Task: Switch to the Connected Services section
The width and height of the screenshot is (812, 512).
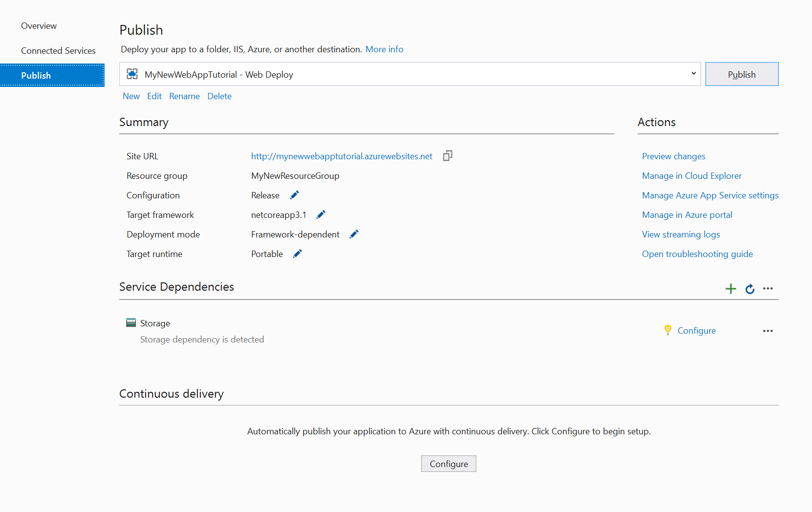Action: 58,50
